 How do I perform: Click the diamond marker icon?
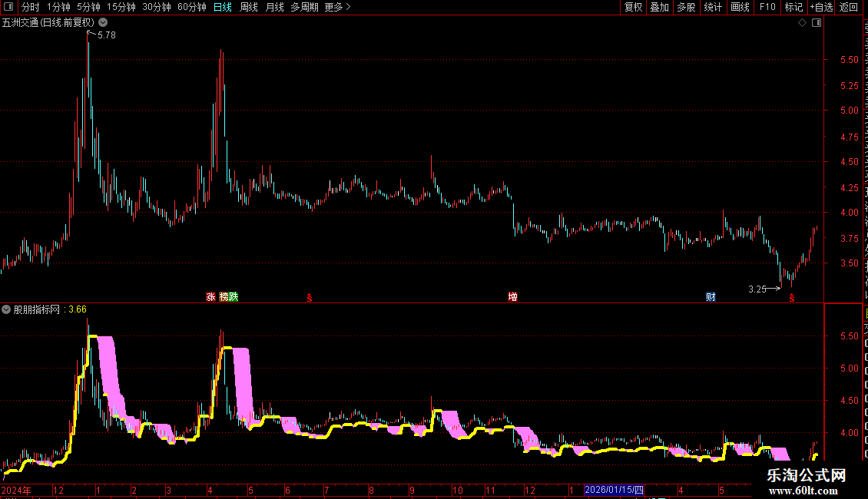coord(802,23)
